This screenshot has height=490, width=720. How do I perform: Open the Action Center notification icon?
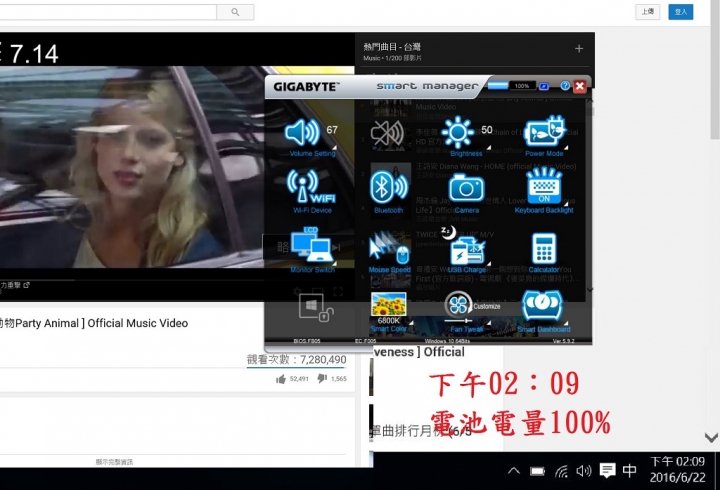point(608,470)
